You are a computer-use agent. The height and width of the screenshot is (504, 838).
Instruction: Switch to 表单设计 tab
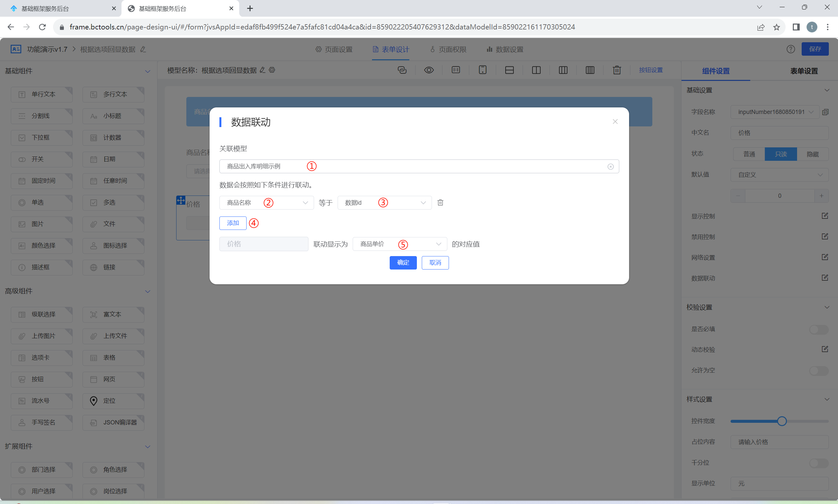[x=390, y=49]
